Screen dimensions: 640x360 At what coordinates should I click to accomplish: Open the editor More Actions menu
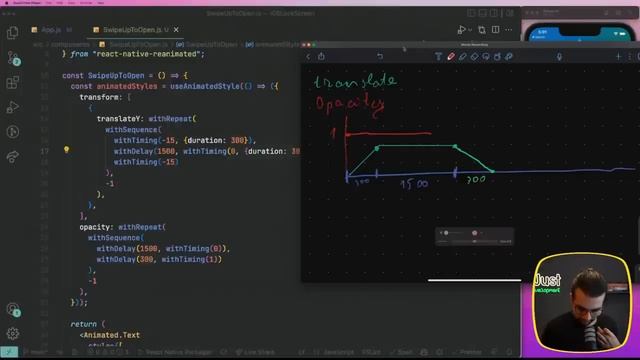click(509, 30)
